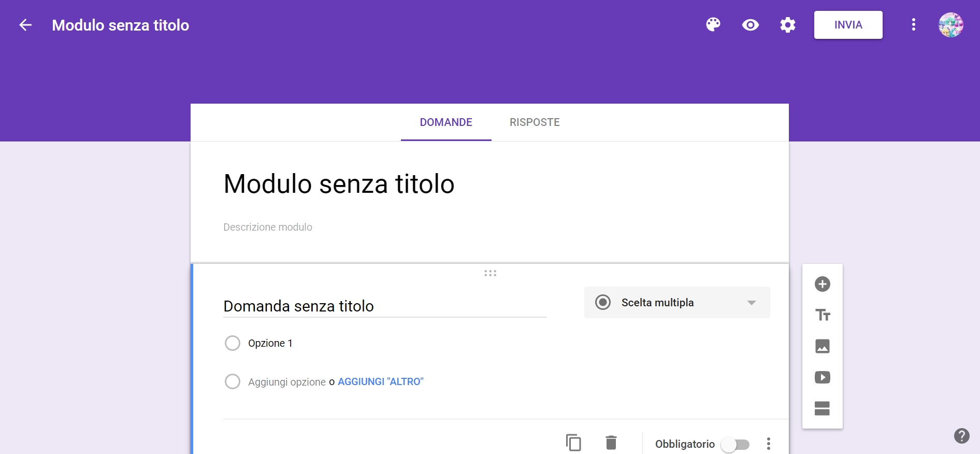Preview the form with eye icon
The height and width of the screenshot is (454, 980).
pos(751,25)
